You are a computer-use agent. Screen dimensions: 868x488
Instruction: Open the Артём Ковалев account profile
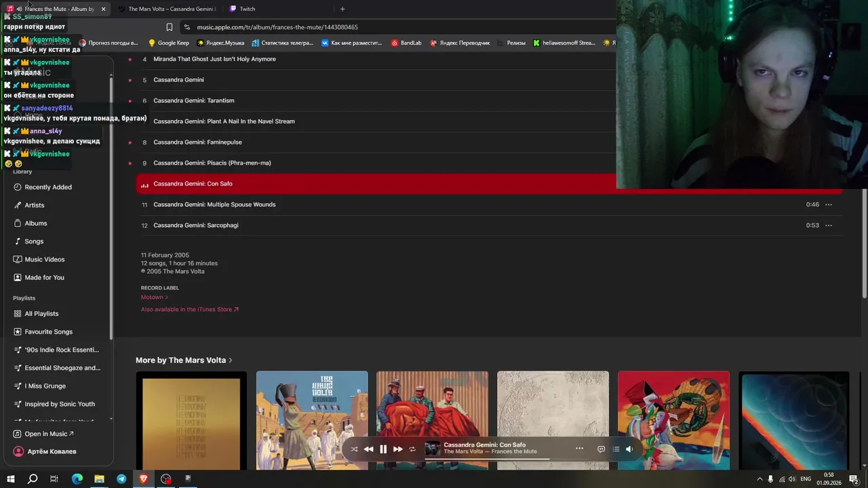(45, 451)
